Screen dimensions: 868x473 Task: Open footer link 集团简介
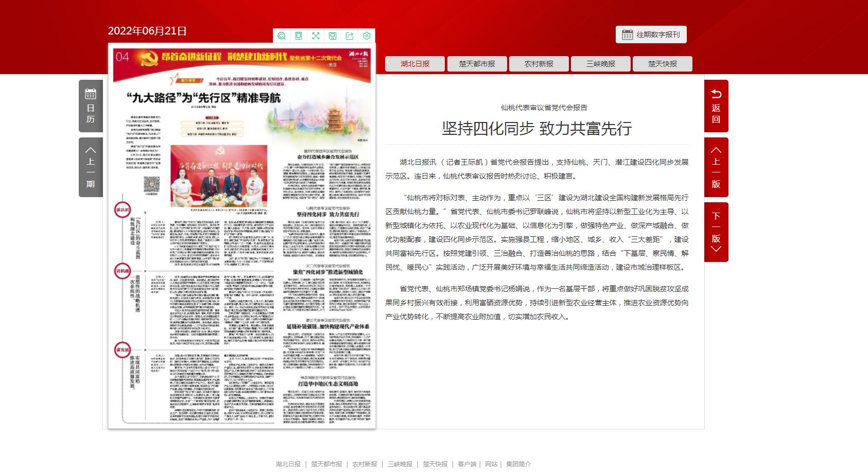pos(518,464)
